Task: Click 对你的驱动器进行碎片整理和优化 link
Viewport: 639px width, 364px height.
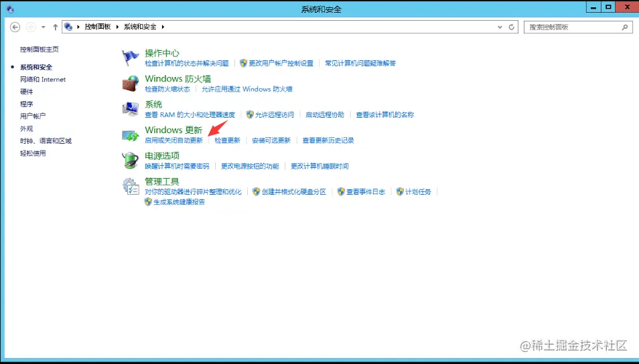Action: coord(193,191)
